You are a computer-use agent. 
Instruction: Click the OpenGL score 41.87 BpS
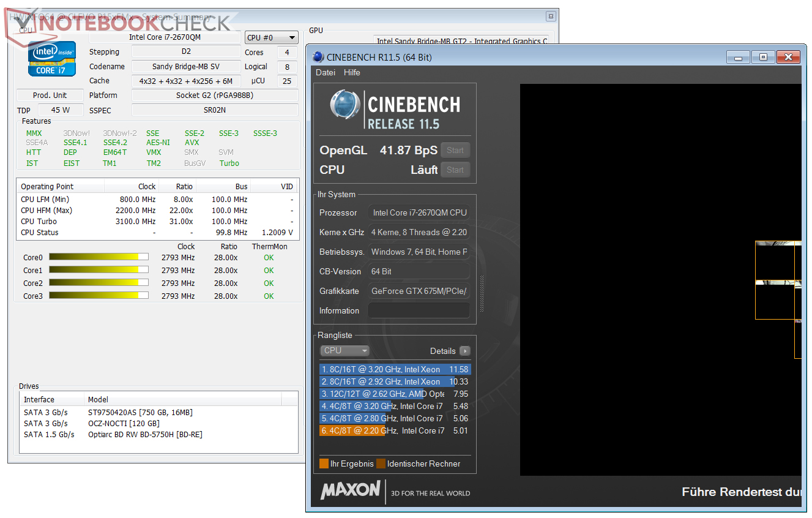click(x=409, y=151)
